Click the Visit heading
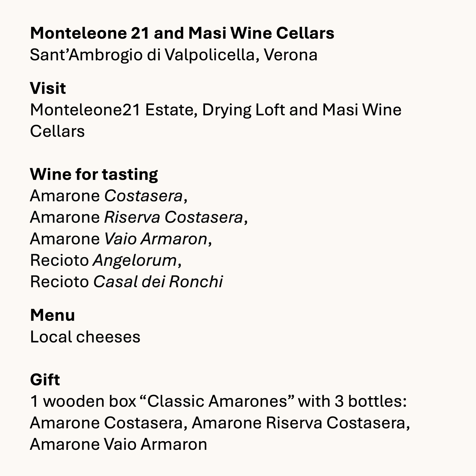Screen dimensions: 476x476 (48, 88)
